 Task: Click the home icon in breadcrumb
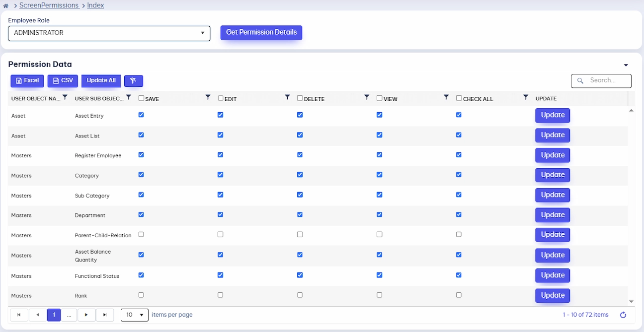pyautogui.click(x=6, y=6)
